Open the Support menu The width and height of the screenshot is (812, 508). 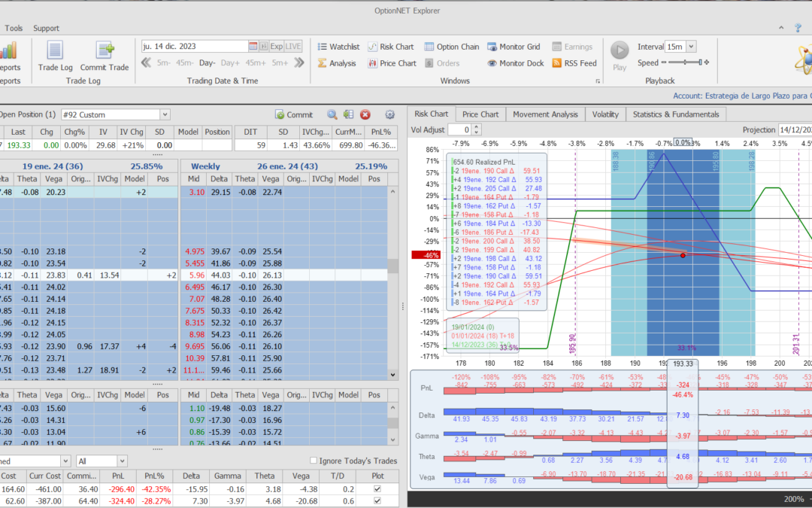click(46, 28)
